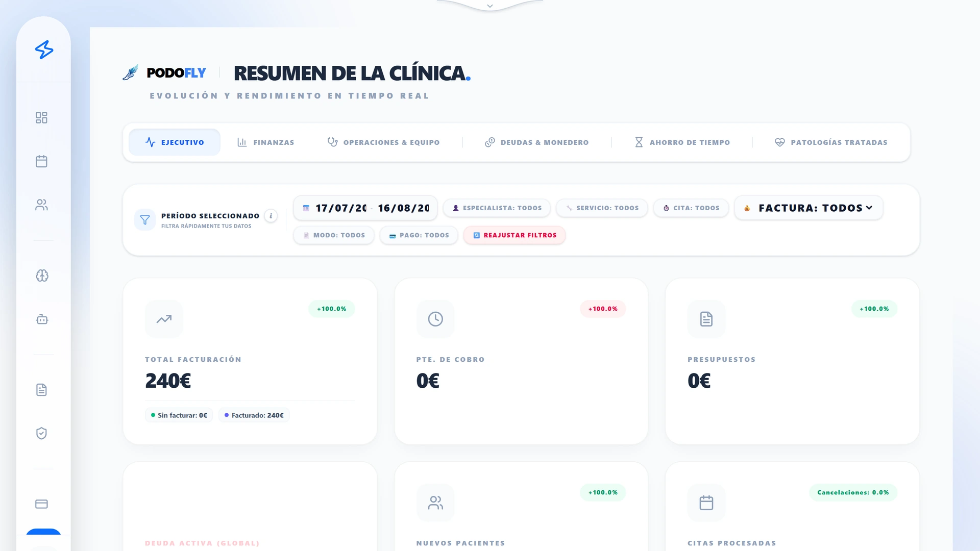Click the Resumen de la Clínica heading
This screenshot has height=551, width=980.
[352, 73]
